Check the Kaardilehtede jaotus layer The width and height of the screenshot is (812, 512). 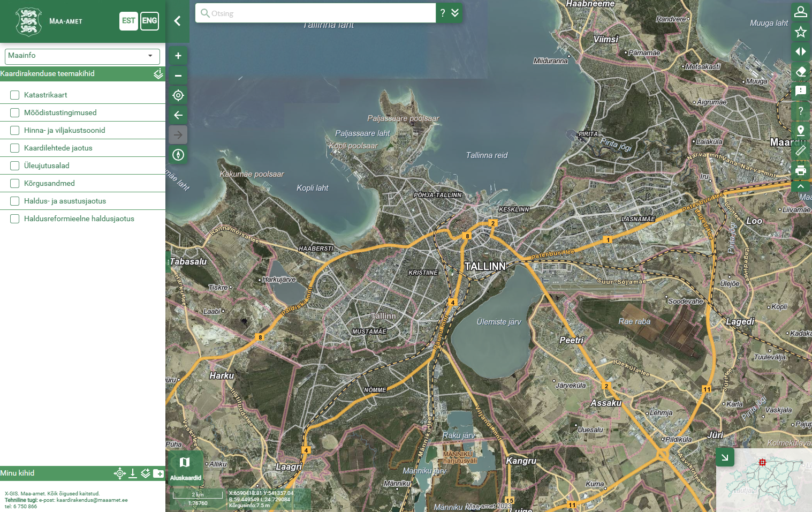point(15,148)
